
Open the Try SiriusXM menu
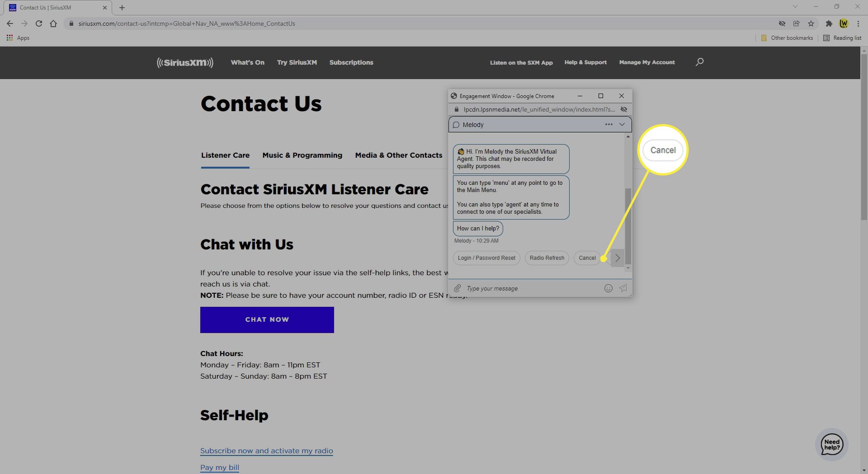297,62
